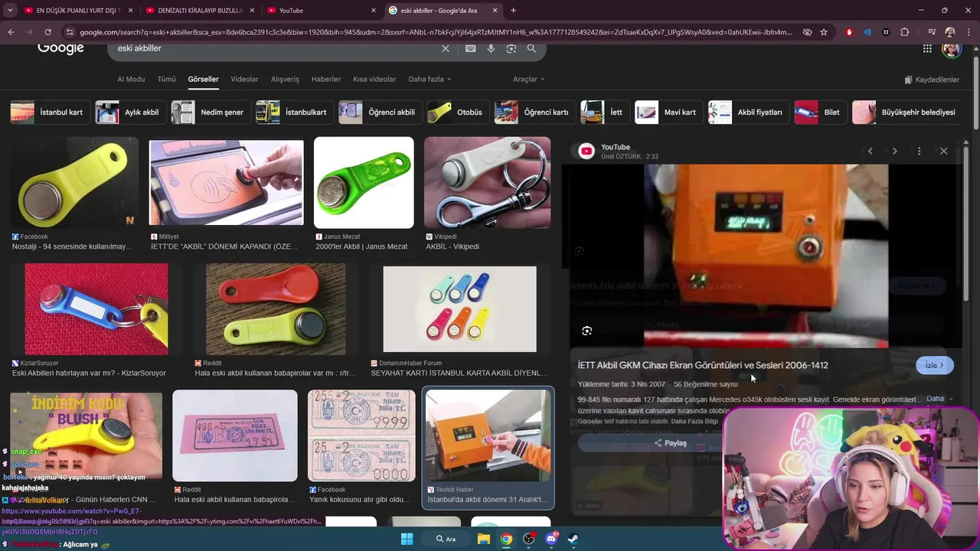Screen dimensions: 980x551
Task: Open the Milliyet İETT'de Akbil dönemi thumbnail
Action: pos(226,184)
